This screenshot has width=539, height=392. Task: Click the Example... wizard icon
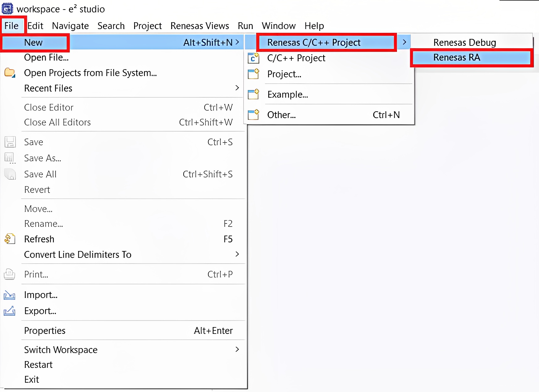(x=253, y=94)
